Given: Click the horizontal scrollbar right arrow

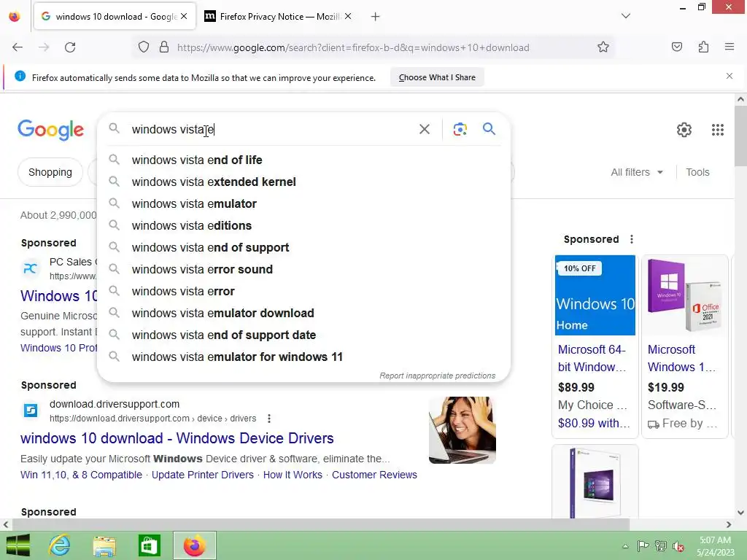Looking at the screenshot, I should click(729, 525).
